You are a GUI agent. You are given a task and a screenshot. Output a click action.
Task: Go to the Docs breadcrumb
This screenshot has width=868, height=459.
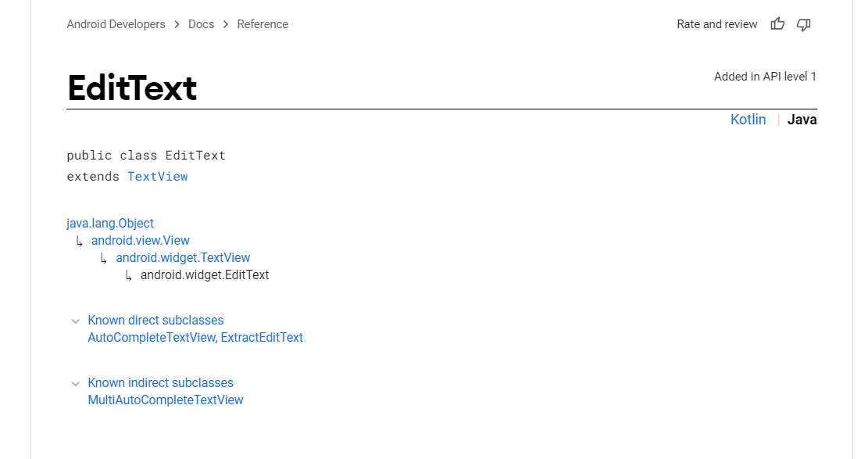click(201, 24)
